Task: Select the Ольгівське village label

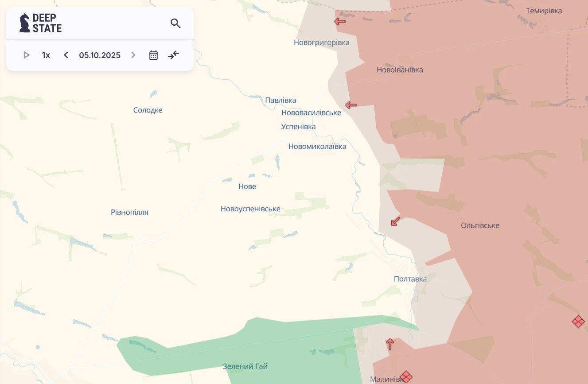Action: coord(480,225)
